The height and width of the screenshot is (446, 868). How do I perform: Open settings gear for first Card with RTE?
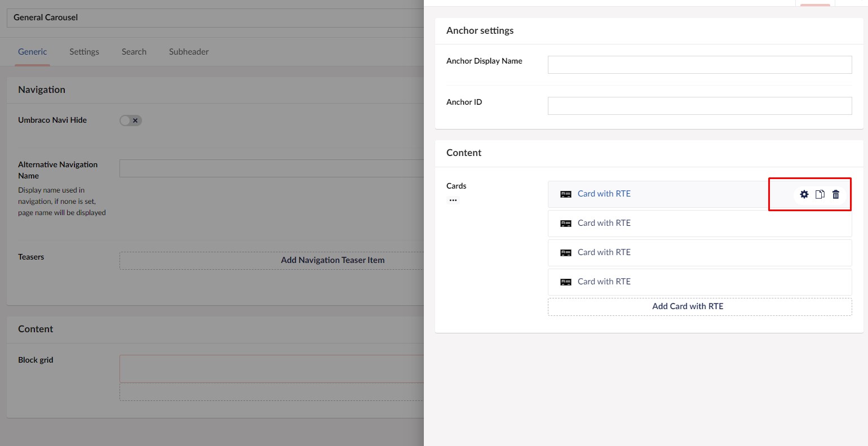pyautogui.click(x=804, y=194)
